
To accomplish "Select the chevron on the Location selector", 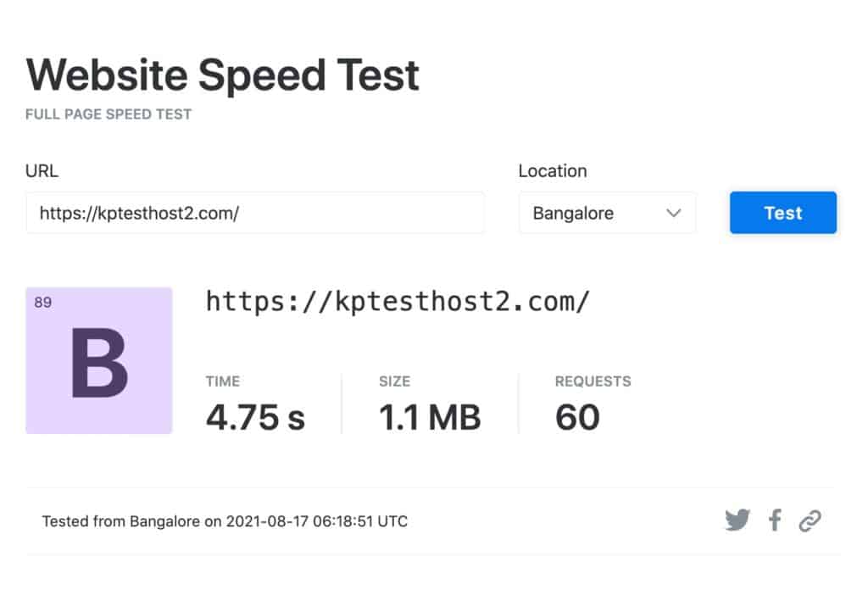I will click(672, 213).
